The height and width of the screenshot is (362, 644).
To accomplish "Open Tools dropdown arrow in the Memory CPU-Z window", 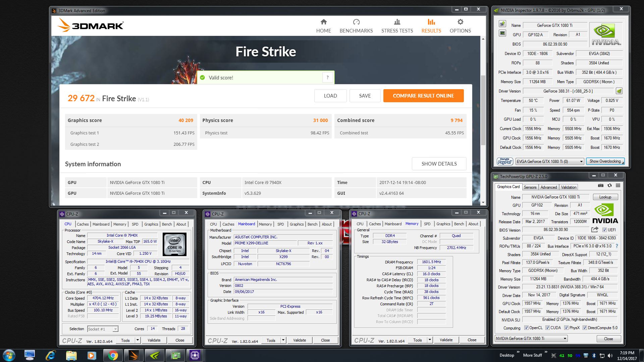I will tap(430, 340).
